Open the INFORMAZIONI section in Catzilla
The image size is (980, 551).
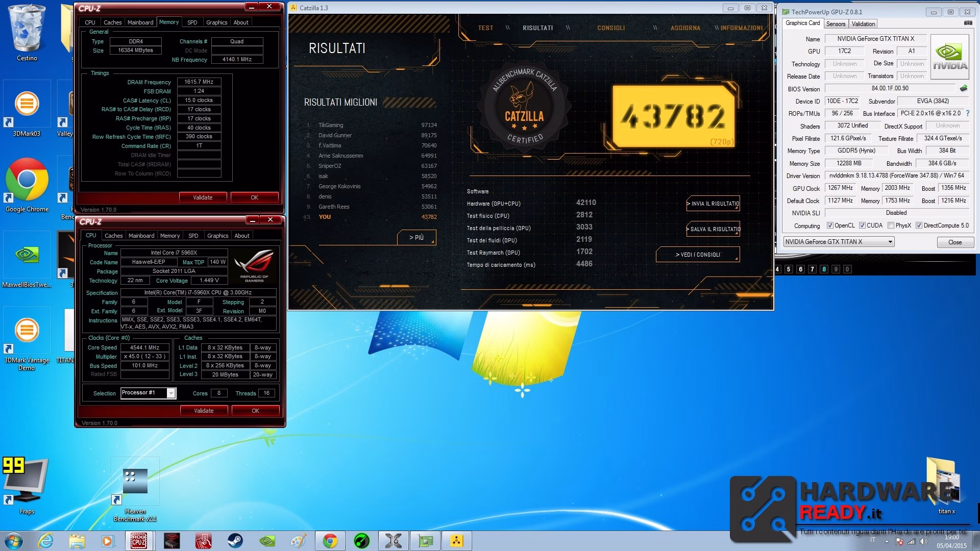click(741, 28)
